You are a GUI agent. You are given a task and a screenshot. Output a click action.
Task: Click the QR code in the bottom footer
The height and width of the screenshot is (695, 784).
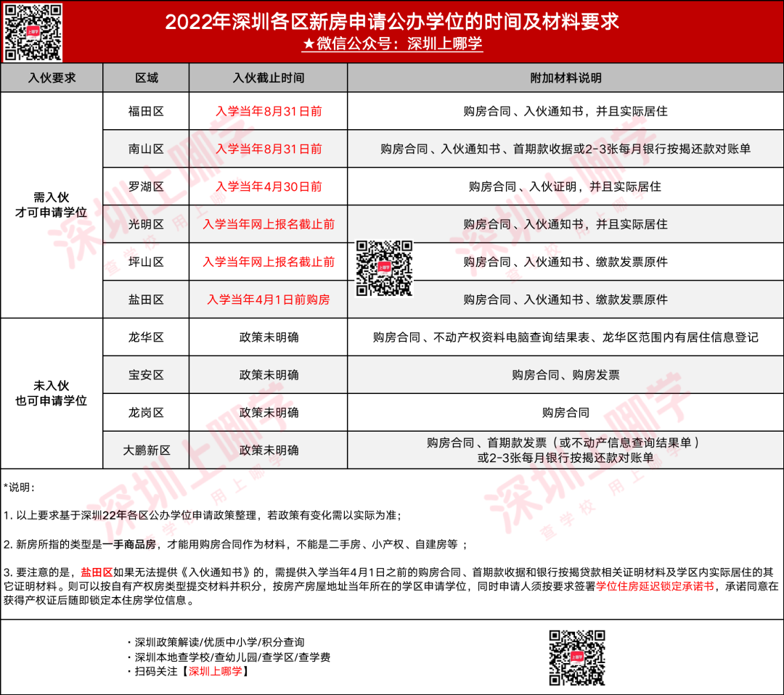[577, 657]
